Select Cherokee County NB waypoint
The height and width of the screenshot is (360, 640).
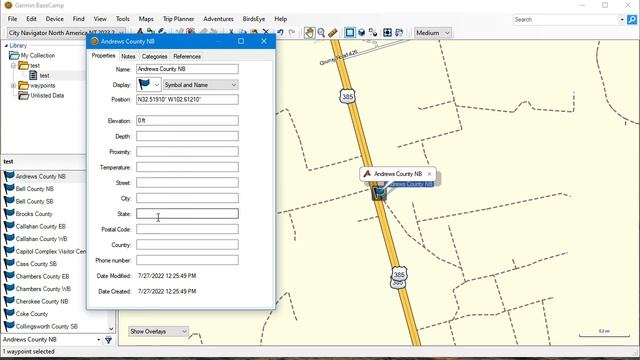pyautogui.click(x=42, y=301)
